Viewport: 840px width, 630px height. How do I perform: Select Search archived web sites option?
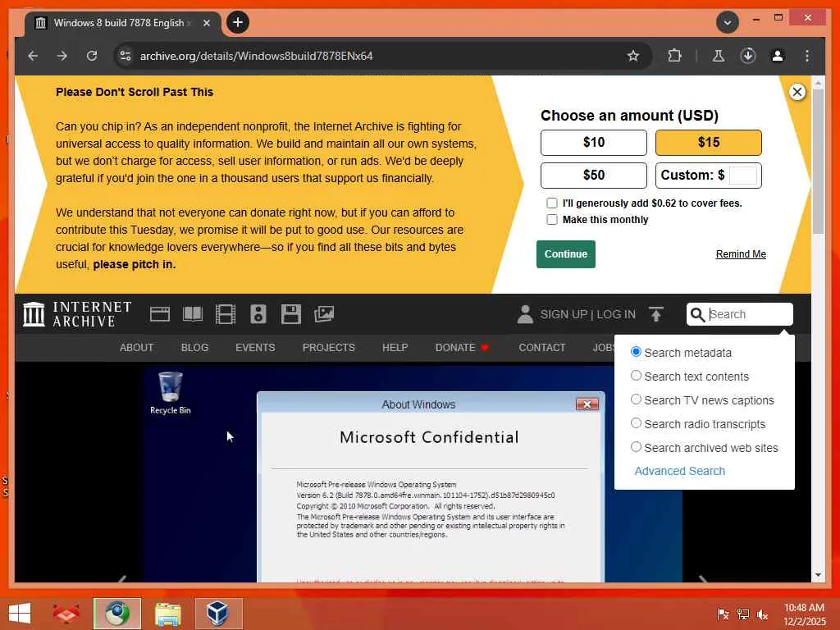tap(636, 447)
